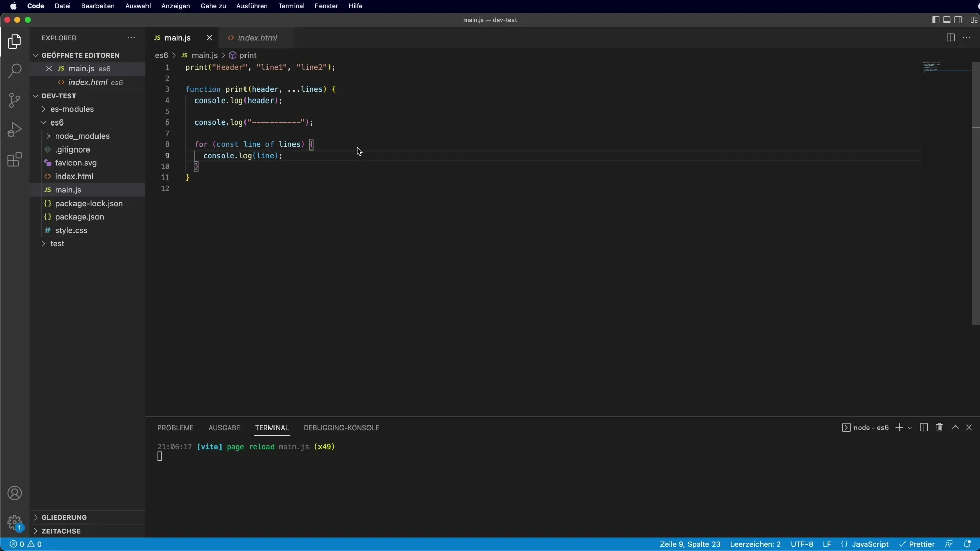
Task: Open errors and warnings status indicator
Action: click(x=26, y=544)
